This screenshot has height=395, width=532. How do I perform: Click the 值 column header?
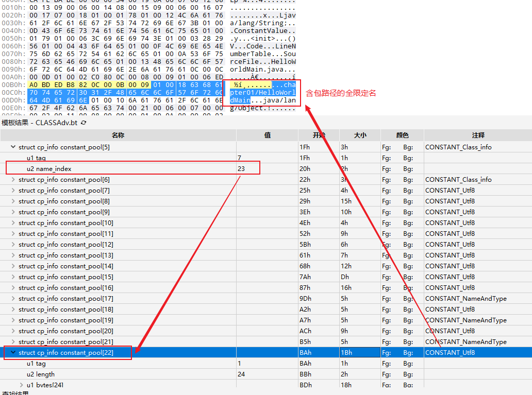click(267, 135)
